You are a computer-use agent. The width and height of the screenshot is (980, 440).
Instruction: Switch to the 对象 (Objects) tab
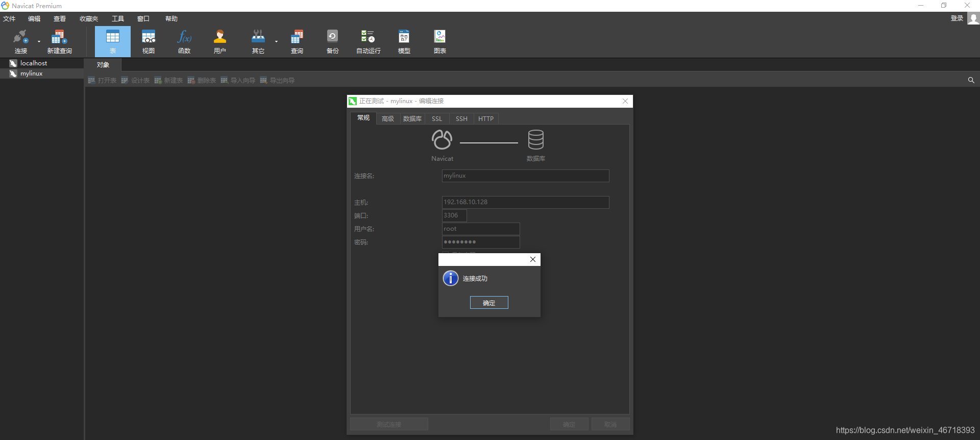(103, 65)
